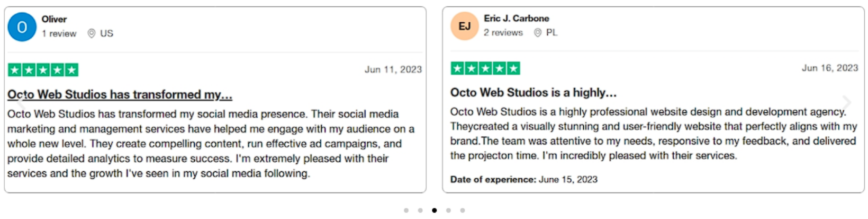Click the location pin beside US
Image resolution: width=868 pixels, height=219 pixels.
(92, 33)
